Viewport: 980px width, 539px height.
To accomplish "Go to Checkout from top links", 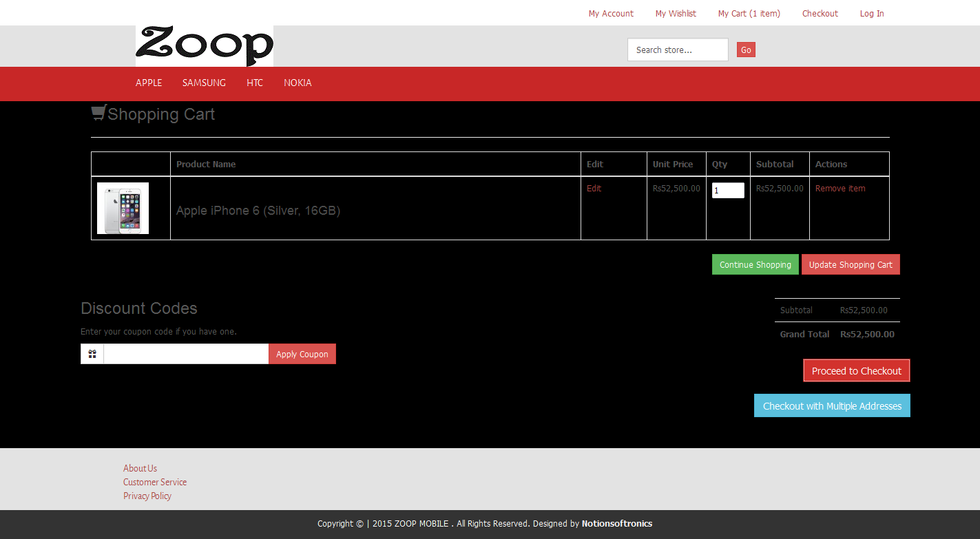I will (x=820, y=13).
